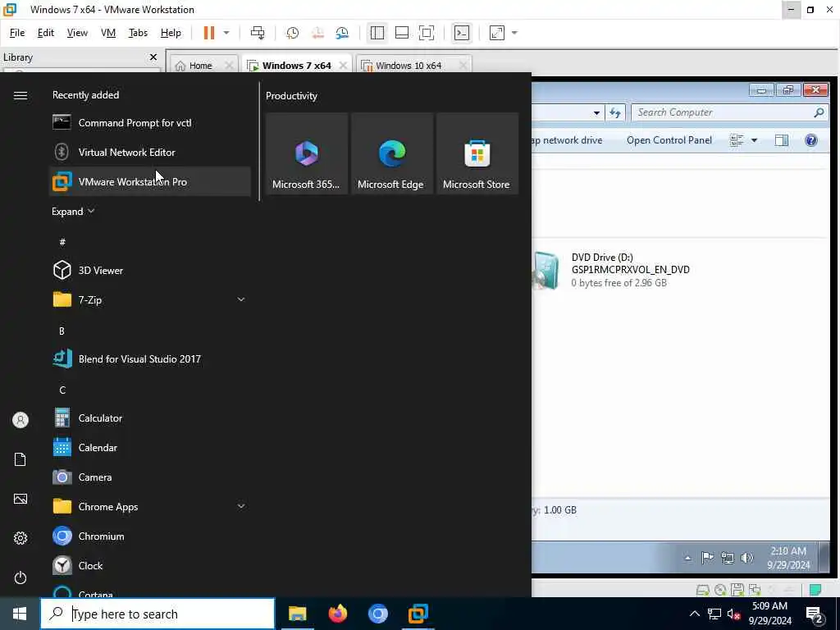Click the Send Ctrl+Alt+Del toolbar icon
Viewport: 840px width, 630px height.
pyautogui.click(x=258, y=33)
